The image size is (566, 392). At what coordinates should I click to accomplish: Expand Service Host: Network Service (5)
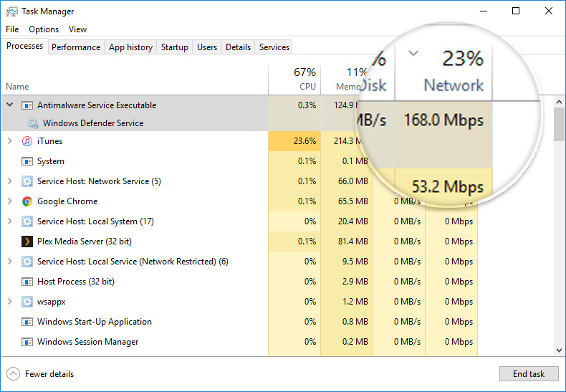pyautogui.click(x=10, y=181)
